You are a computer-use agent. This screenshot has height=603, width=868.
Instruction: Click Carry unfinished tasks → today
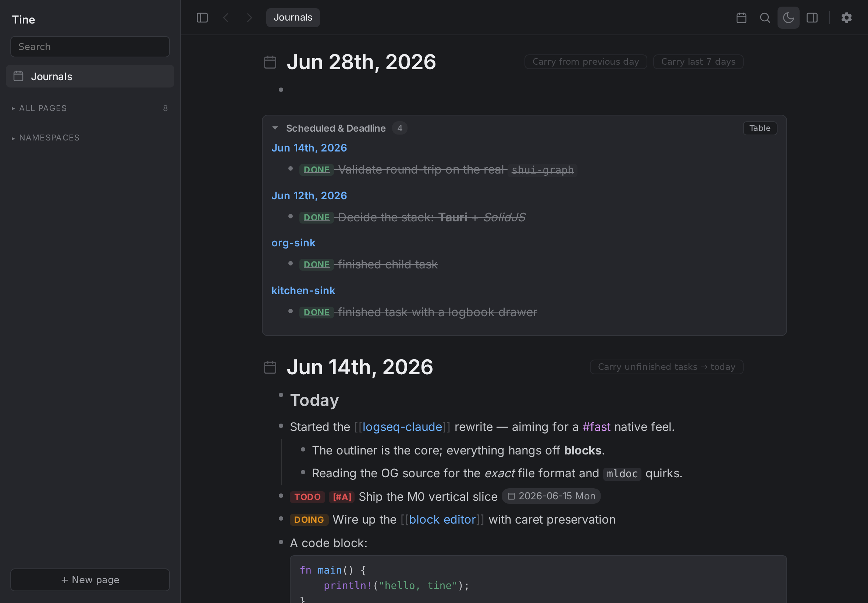[666, 367]
